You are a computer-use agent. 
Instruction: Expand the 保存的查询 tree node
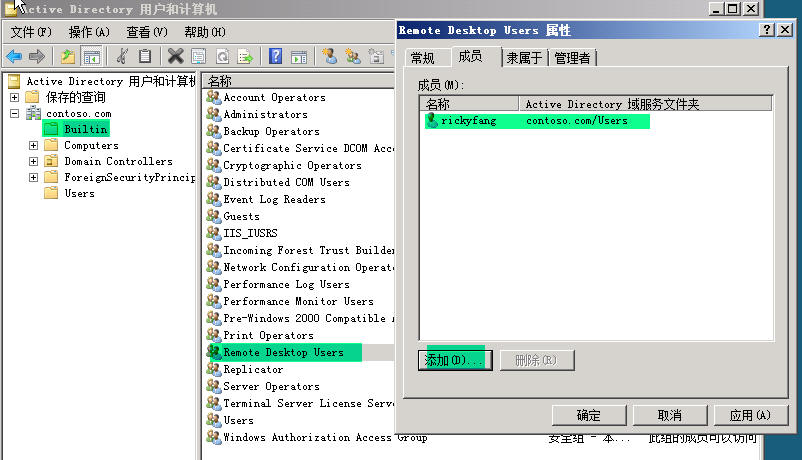(14, 97)
